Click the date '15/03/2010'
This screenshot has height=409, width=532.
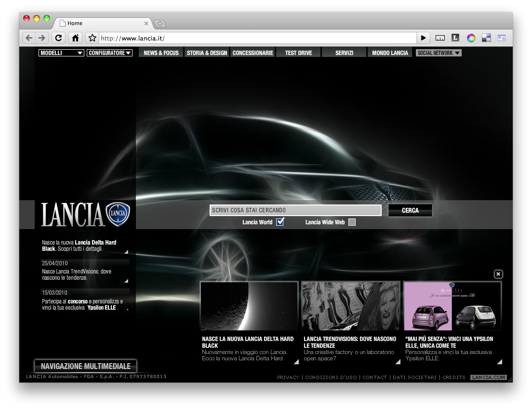(54, 292)
